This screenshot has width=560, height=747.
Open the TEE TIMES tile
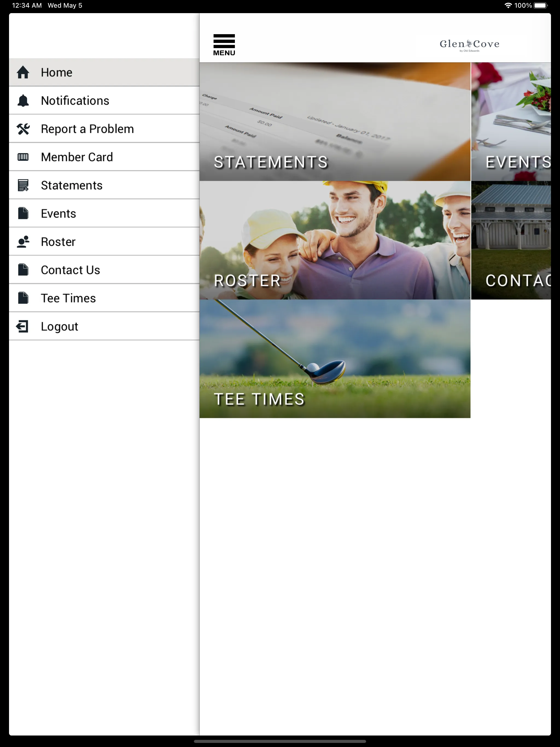tap(335, 359)
